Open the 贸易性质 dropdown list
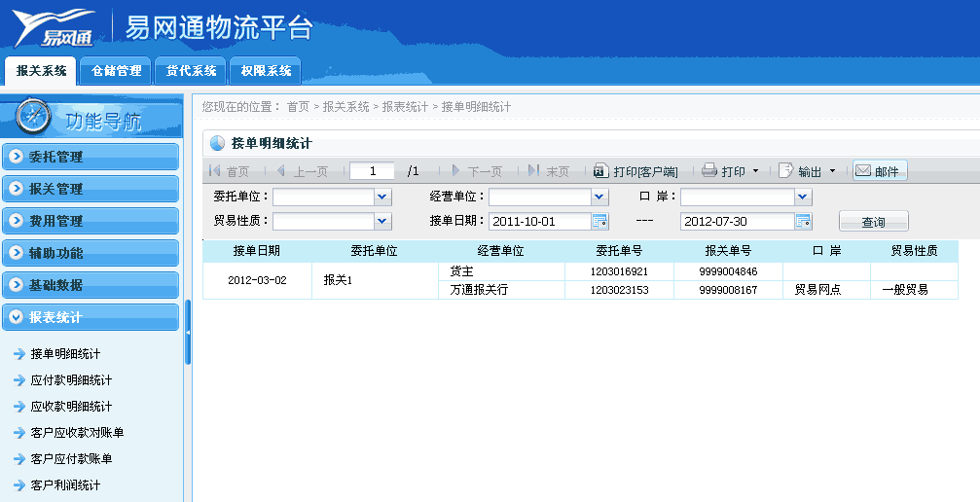The image size is (980, 502). (382, 221)
